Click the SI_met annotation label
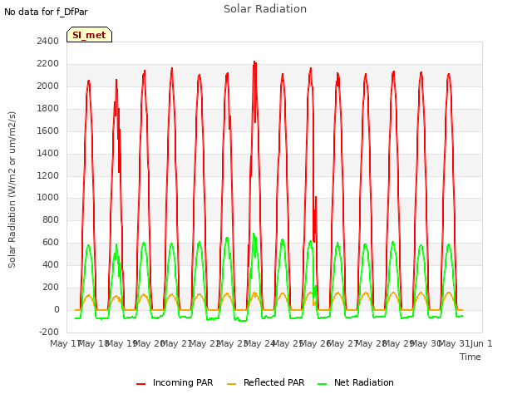 pyautogui.click(x=89, y=35)
